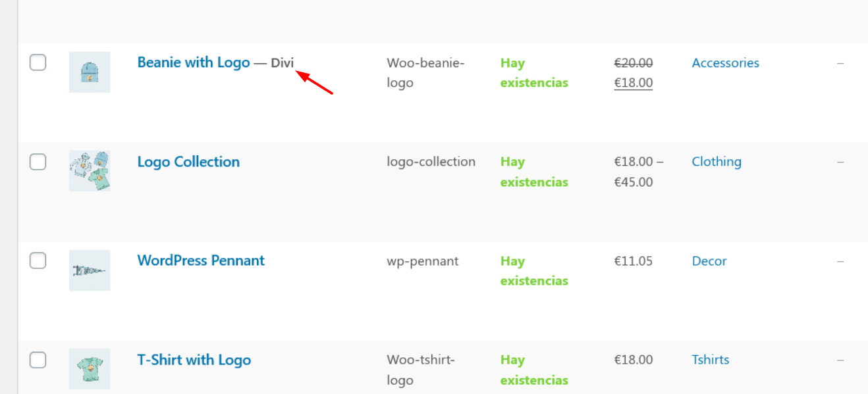Open the t-shirt product thumbnail image

point(90,369)
